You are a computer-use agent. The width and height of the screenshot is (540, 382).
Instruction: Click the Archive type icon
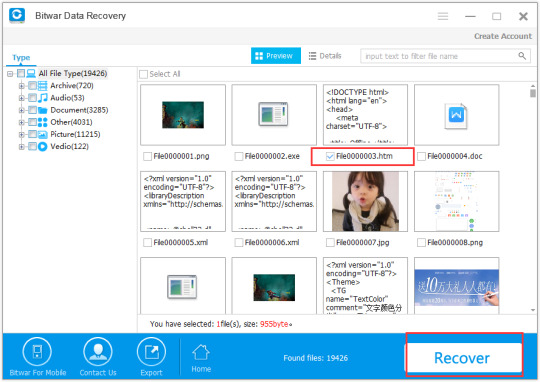(x=42, y=86)
